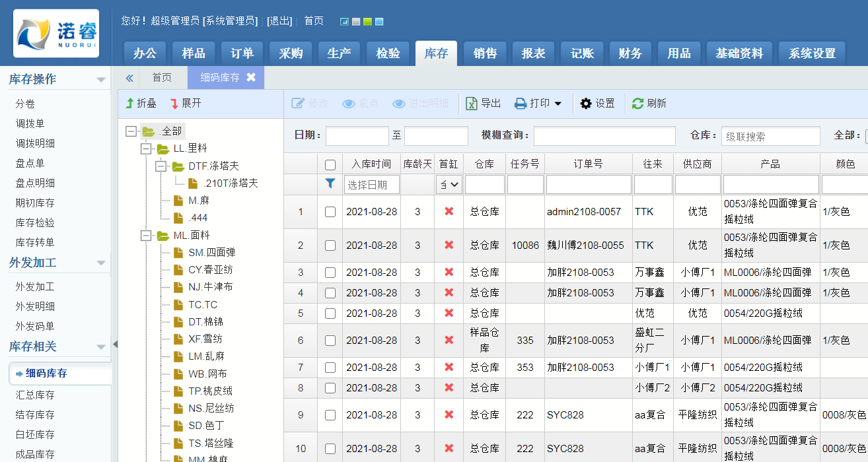Click the green 刷新 refresh icon
Screen dimensions: 868x462
click(637, 104)
